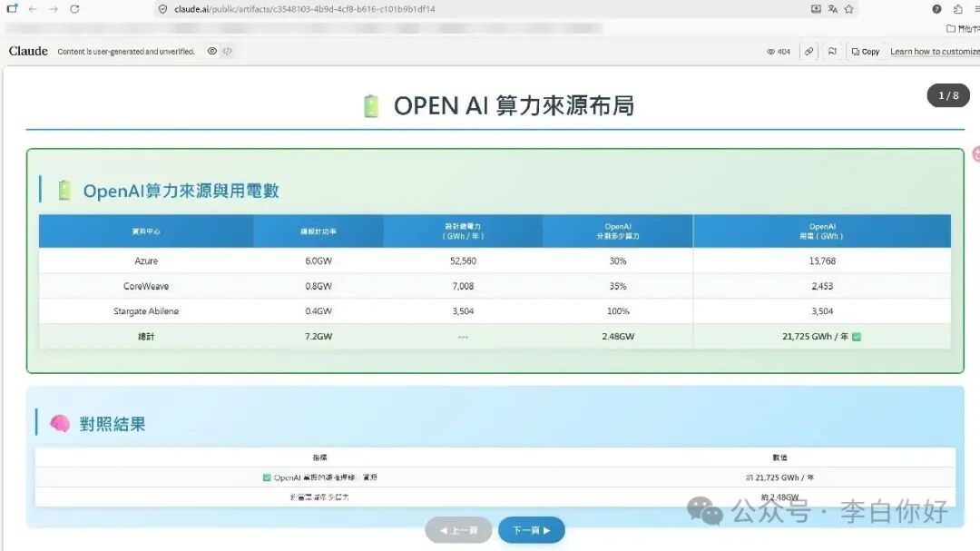The height and width of the screenshot is (551, 980).
Task: Click the 約 21,725 GWh / 年 comparison value
Action: [779, 477]
